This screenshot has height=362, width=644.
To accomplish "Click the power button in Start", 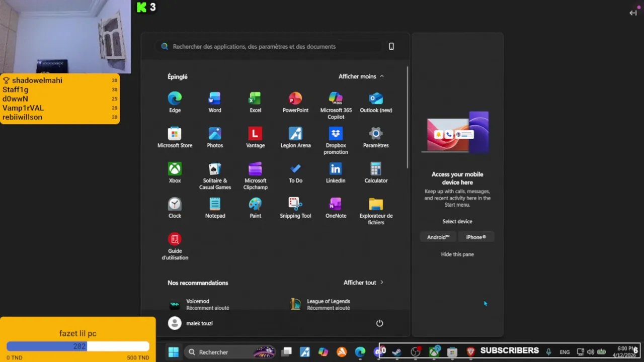I will coord(379,323).
